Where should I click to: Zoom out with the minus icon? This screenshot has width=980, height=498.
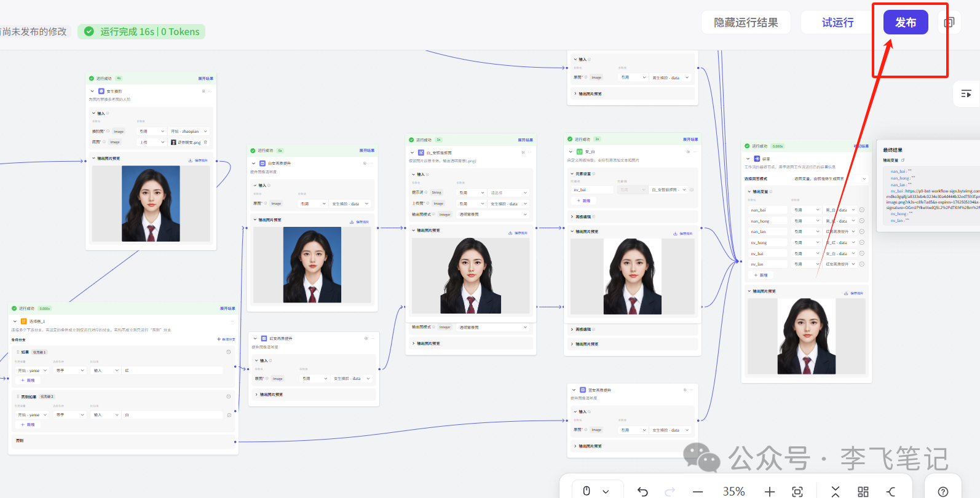click(x=698, y=491)
